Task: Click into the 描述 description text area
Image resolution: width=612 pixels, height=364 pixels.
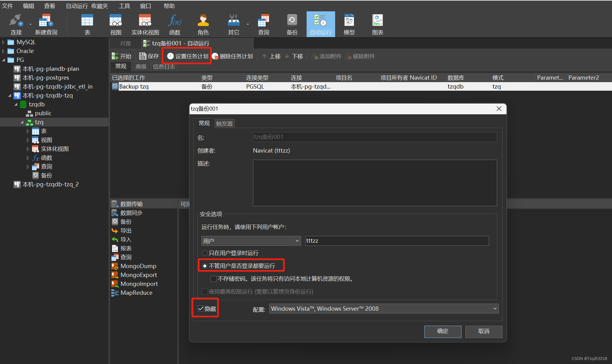Action: 375,183
